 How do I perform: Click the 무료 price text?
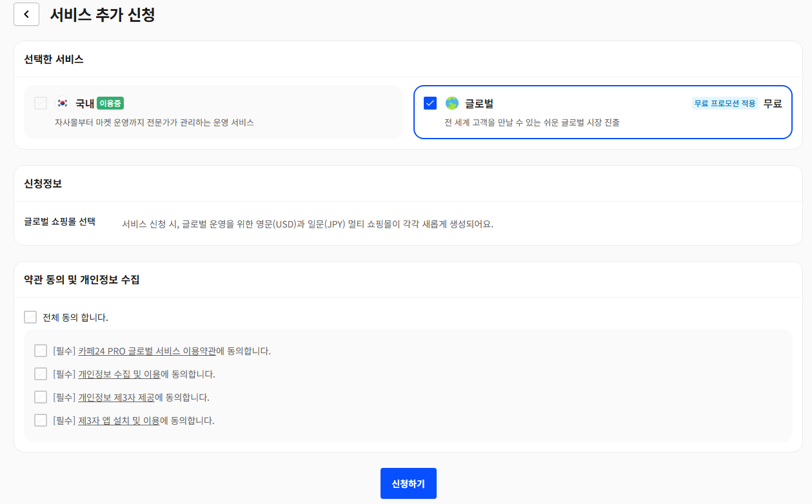point(773,103)
